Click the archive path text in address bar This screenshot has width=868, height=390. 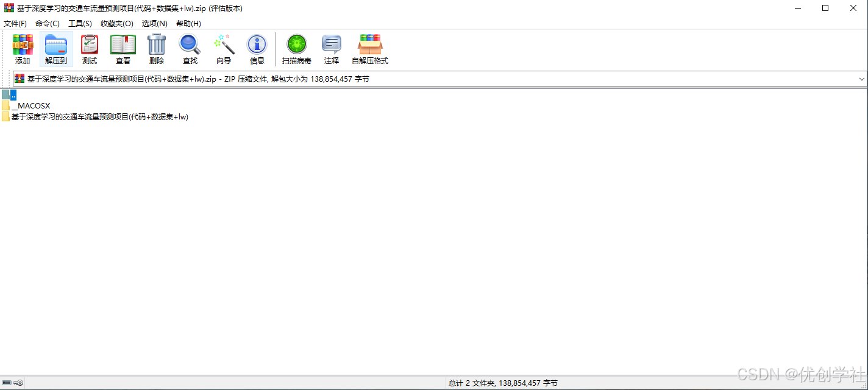pyautogui.click(x=198, y=79)
